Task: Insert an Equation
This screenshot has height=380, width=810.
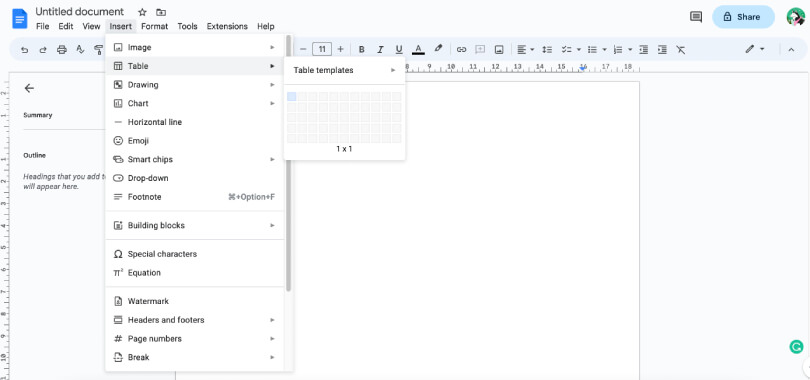Action: 195,273
